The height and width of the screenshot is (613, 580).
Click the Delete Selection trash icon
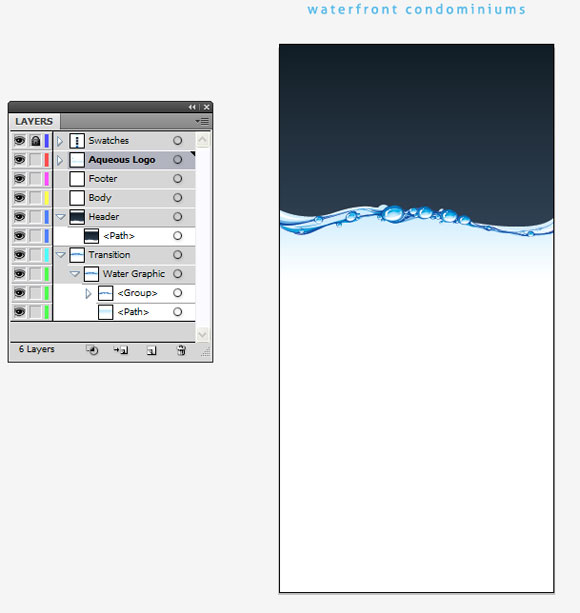pyautogui.click(x=181, y=350)
